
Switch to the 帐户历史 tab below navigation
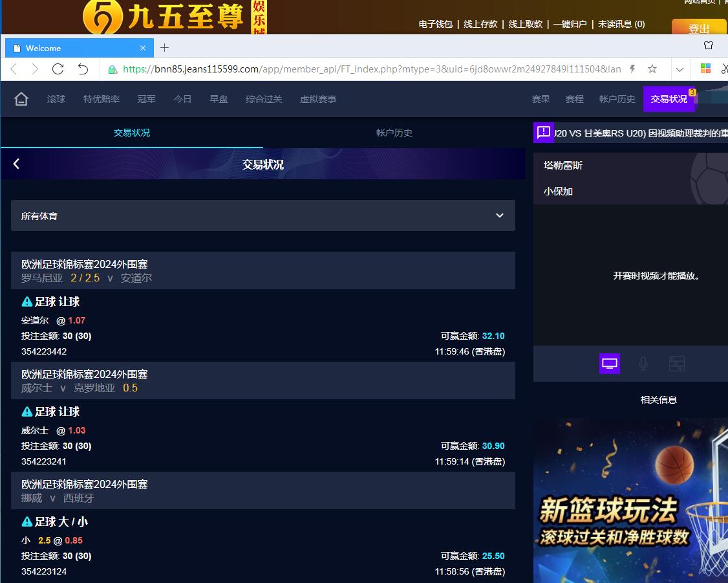click(394, 133)
